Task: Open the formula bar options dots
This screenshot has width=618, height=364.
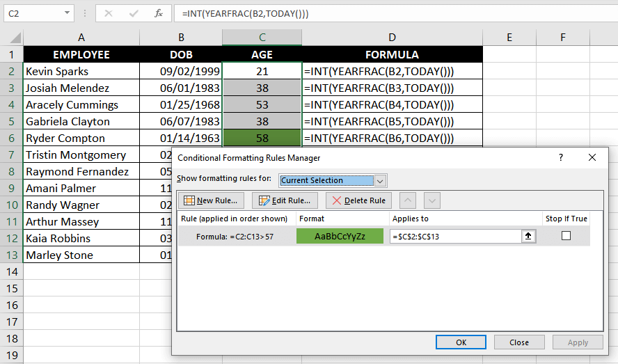Action: 85,13
